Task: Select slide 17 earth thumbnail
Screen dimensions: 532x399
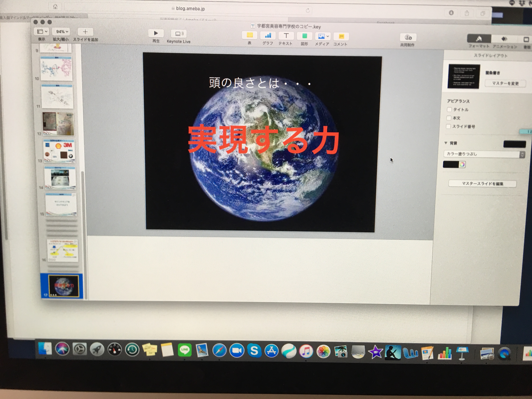Action: point(64,286)
